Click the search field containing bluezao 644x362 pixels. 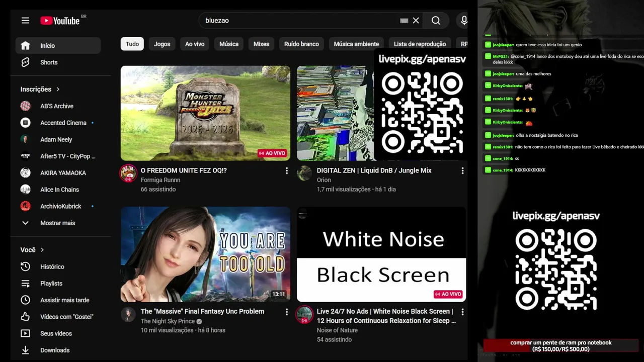(x=299, y=21)
